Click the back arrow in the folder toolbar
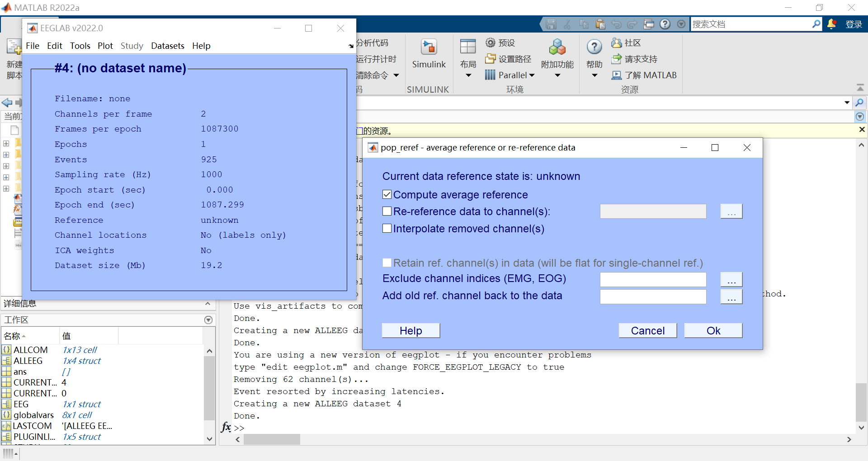The height and width of the screenshot is (461, 868). click(7, 103)
